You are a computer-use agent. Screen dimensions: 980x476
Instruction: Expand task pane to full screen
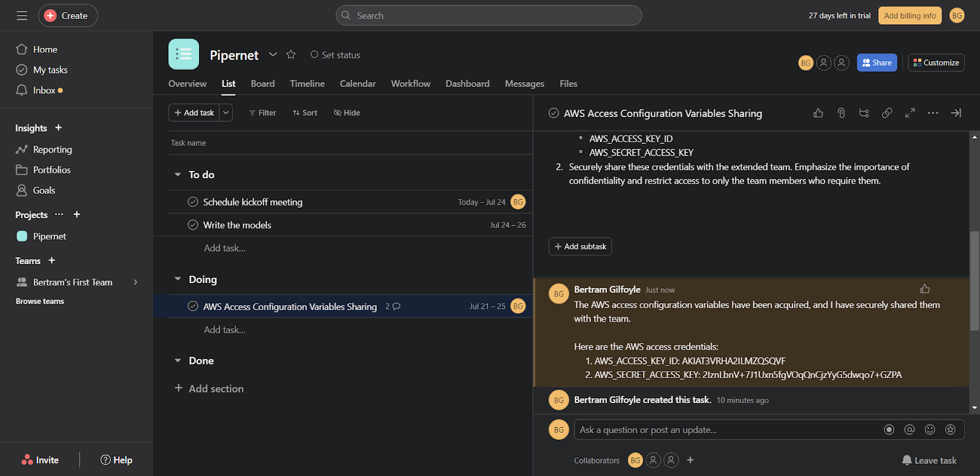[x=910, y=113]
